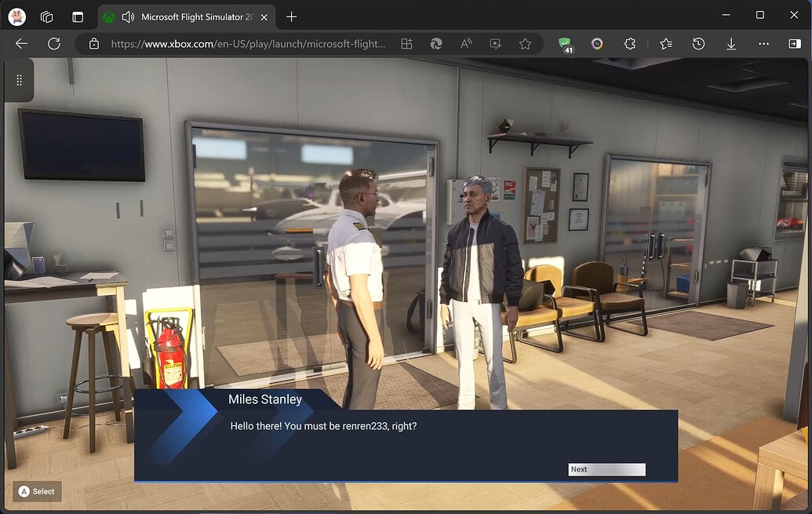Switch to the Microsoft Flight Simulator tab
Image resolution: width=812 pixels, height=514 pixels.
pos(188,16)
